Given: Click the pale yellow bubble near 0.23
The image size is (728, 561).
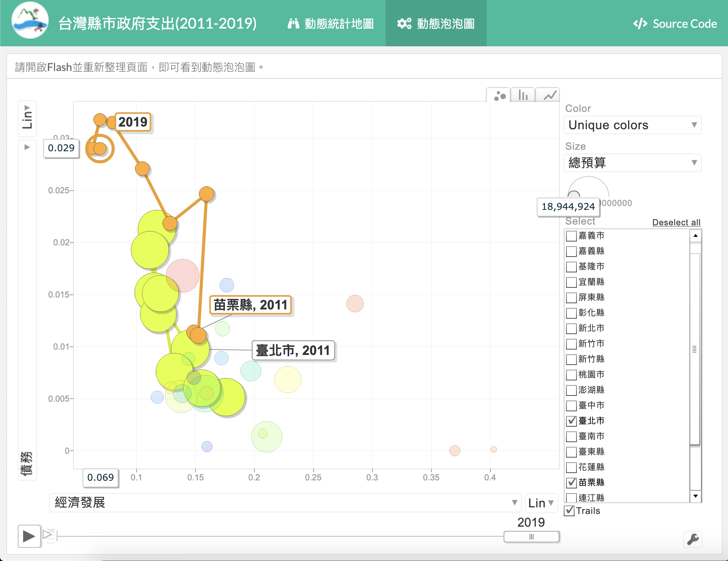Looking at the screenshot, I should click(x=288, y=380).
